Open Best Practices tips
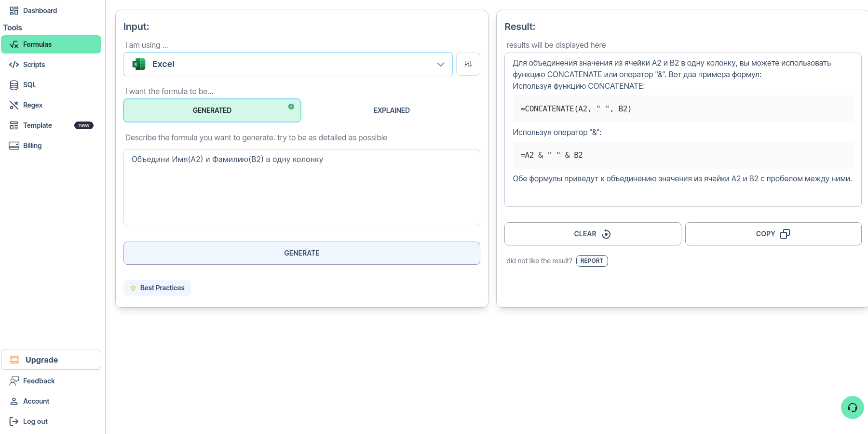Viewport: 868px width, 434px height. click(x=157, y=288)
